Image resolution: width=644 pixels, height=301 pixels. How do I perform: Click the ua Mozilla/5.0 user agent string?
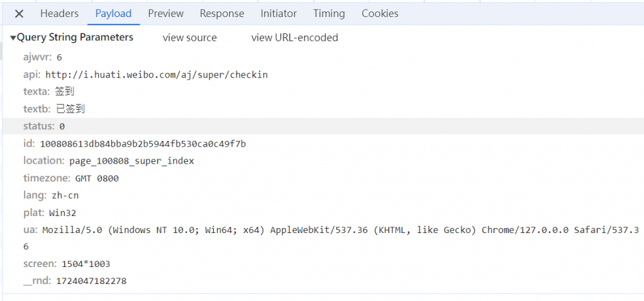330,238
